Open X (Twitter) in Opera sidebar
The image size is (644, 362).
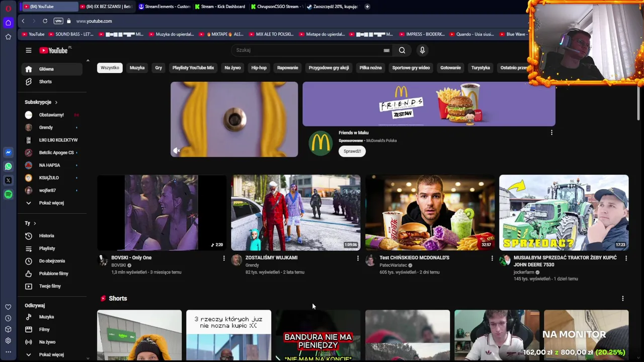8,180
